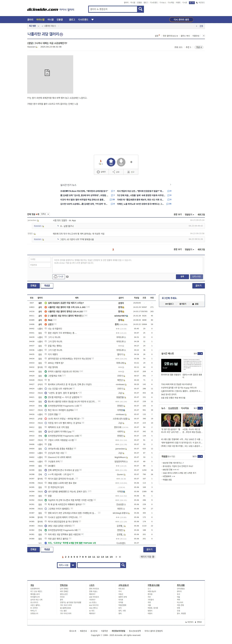Click the question mark help icon by 디시콘
The image size is (232, 644).
tap(67, 277)
